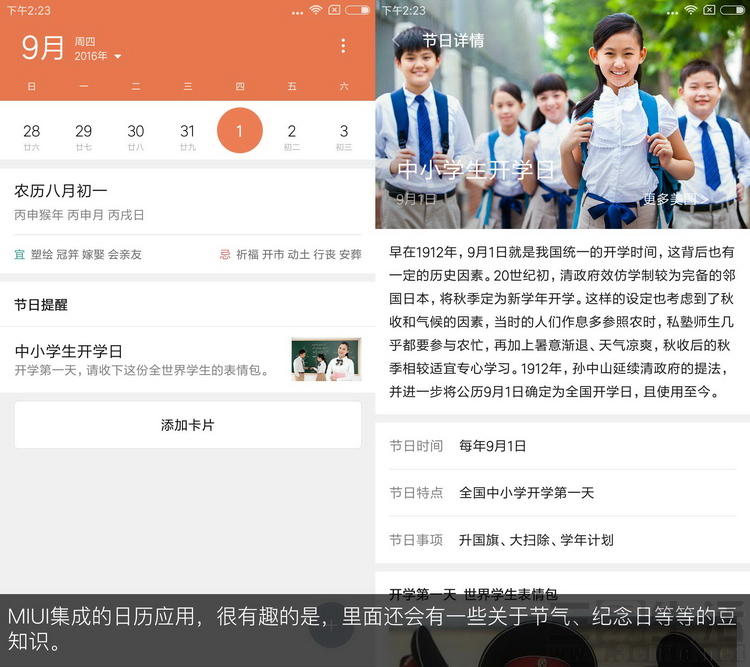Select date 2 in the week row
The width and height of the screenshot is (750, 667).
tap(292, 136)
